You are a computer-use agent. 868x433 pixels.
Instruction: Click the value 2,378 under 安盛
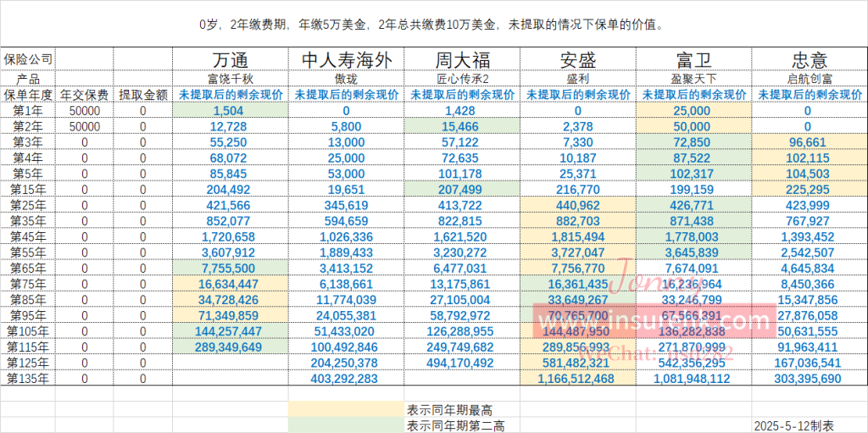578,127
